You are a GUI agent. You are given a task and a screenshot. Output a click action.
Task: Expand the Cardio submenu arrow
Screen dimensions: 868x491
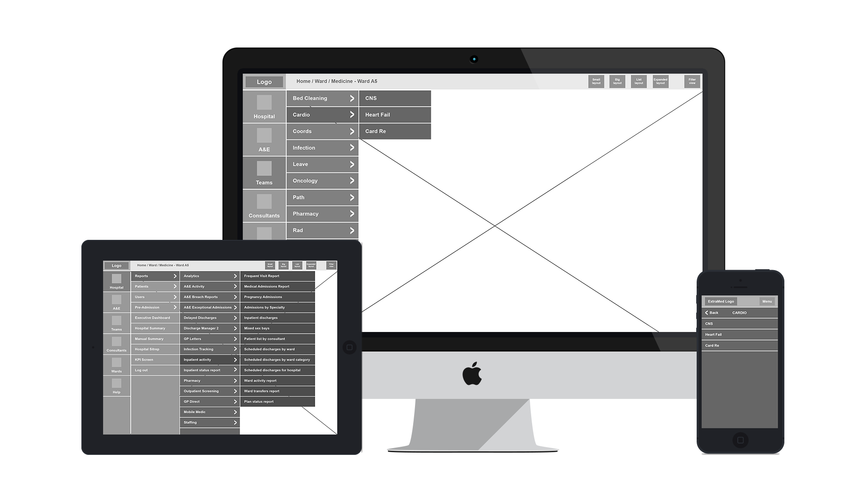coord(351,114)
